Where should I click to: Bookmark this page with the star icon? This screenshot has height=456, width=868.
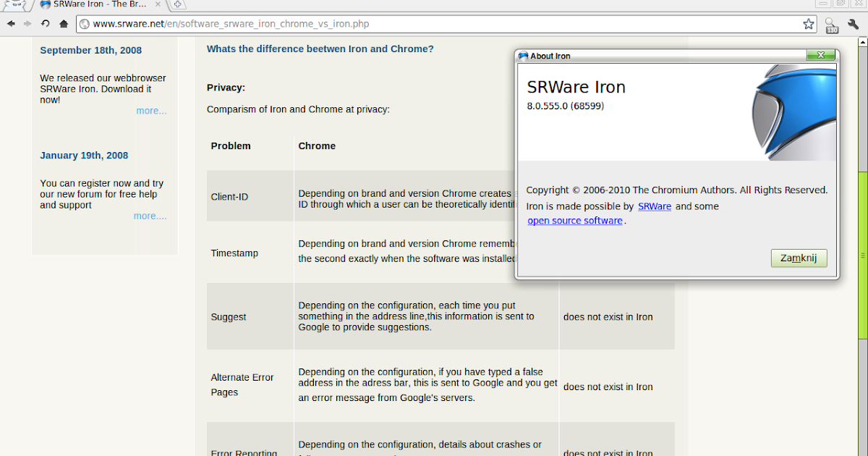coord(808,24)
